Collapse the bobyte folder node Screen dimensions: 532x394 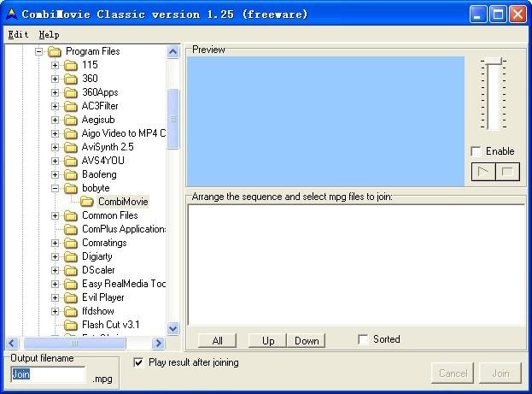(55, 188)
